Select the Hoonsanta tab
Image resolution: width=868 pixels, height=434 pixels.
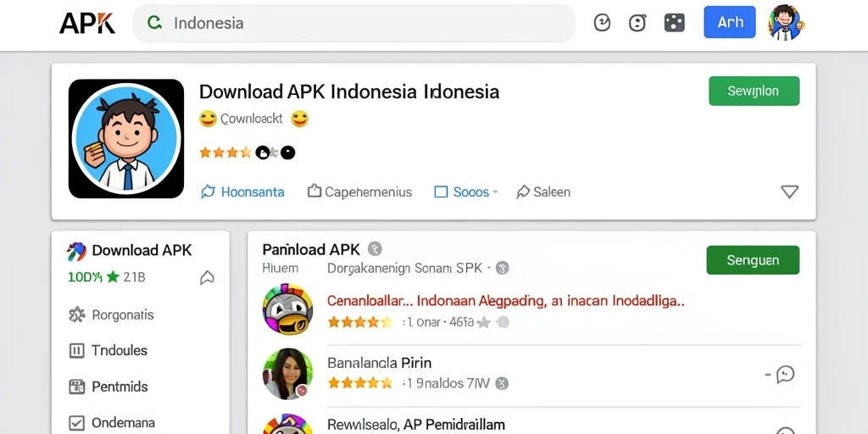point(242,192)
